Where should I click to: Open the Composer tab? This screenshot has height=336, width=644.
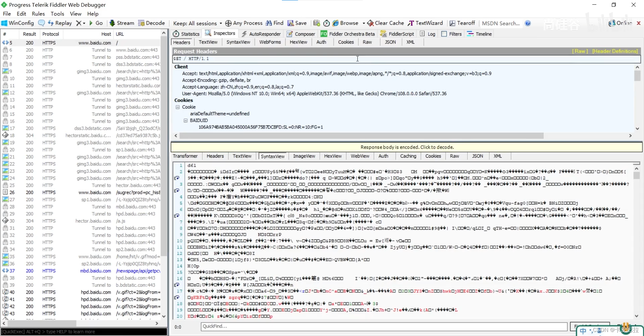(x=301, y=34)
